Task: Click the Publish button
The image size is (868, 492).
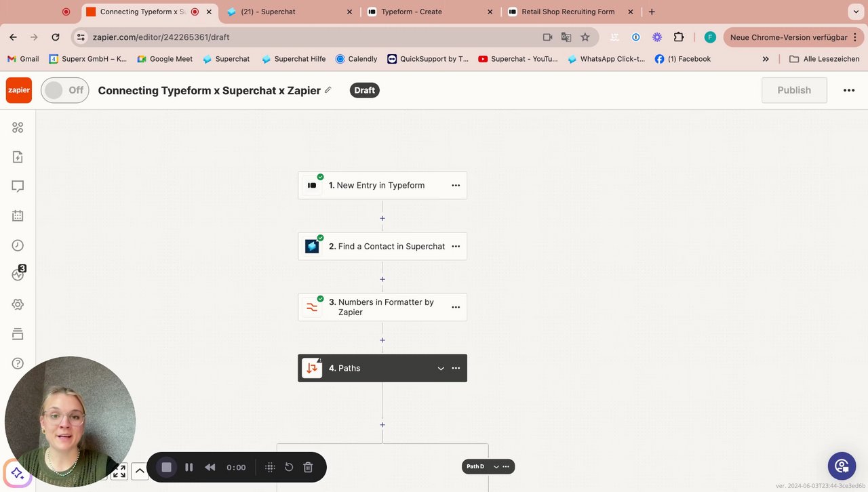Action: (x=794, y=90)
